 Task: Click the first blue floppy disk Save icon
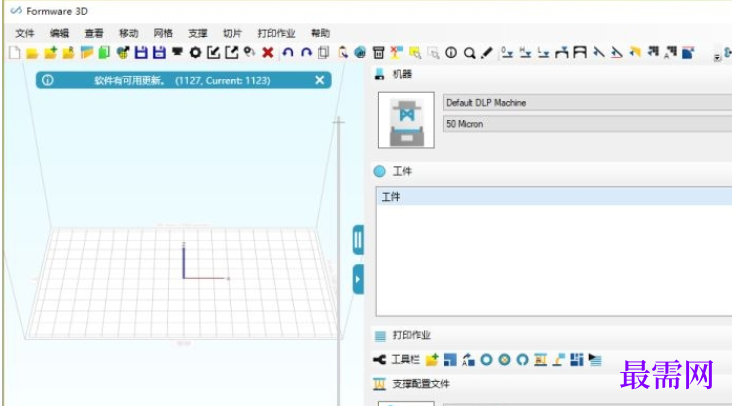[141, 53]
